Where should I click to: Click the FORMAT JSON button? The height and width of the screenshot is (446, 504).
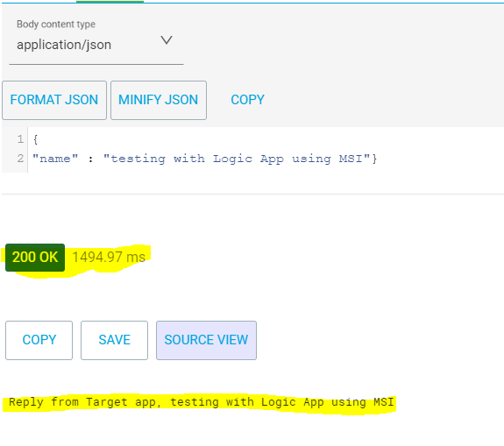pyautogui.click(x=54, y=100)
